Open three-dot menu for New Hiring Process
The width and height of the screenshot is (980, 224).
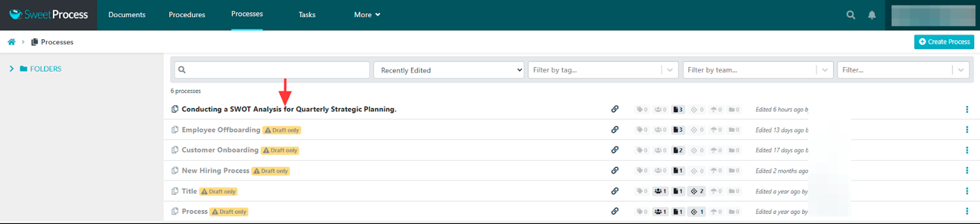pos(967,170)
